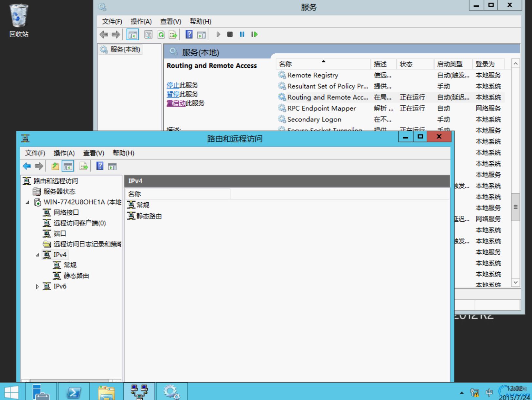
Task: Expand IPv6 tree node
Action: coord(38,286)
